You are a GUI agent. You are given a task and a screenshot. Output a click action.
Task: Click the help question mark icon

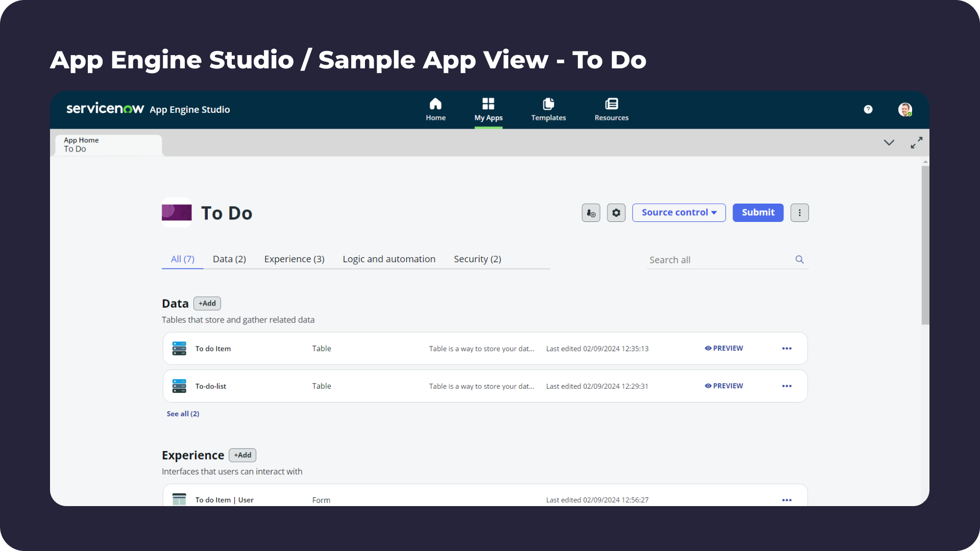(868, 109)
